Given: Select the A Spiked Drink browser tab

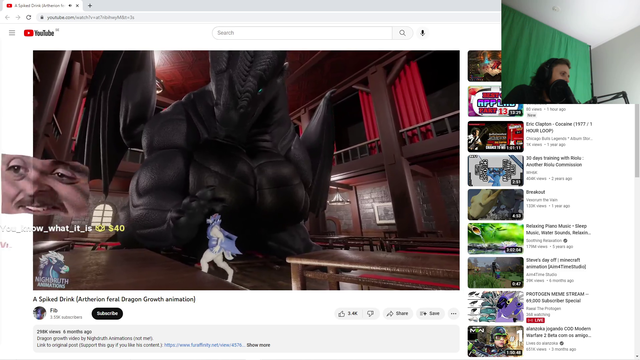Looking at the screenshot, I should [41, 6].
